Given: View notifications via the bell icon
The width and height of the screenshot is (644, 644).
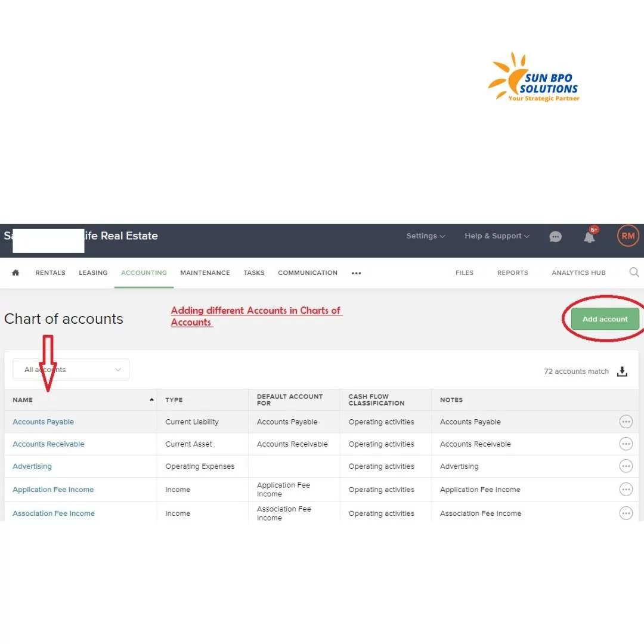Looking at the screenshot, I should click(x=589, y=237).
